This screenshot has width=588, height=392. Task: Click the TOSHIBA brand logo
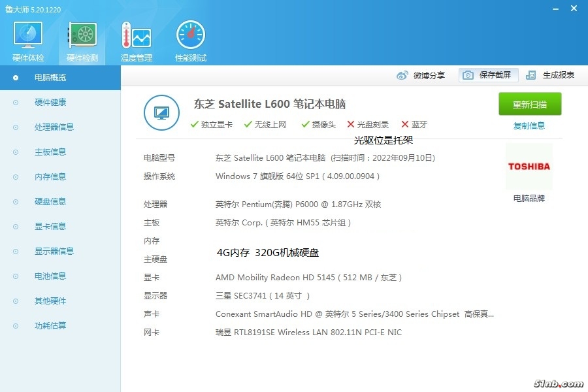coord(529,167)
